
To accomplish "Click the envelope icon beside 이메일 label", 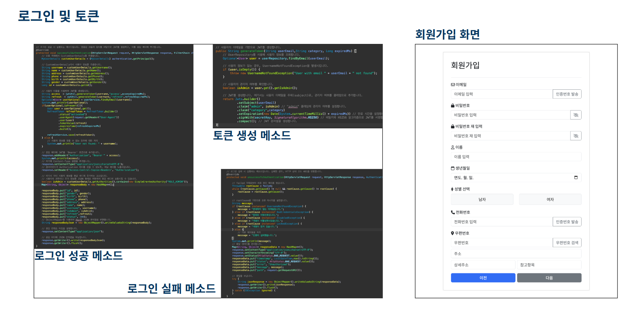I will pyautogui.click(x=453, y=85).
